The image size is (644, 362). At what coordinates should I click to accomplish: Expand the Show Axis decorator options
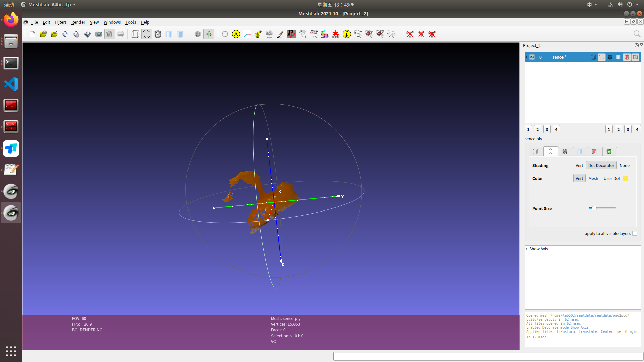[x=527, y=249]
